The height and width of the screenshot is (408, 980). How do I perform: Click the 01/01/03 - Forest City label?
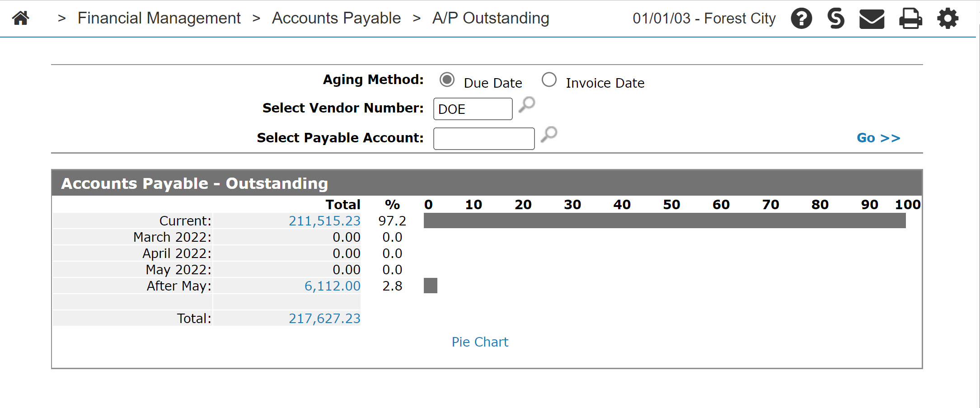coord(704,19)
